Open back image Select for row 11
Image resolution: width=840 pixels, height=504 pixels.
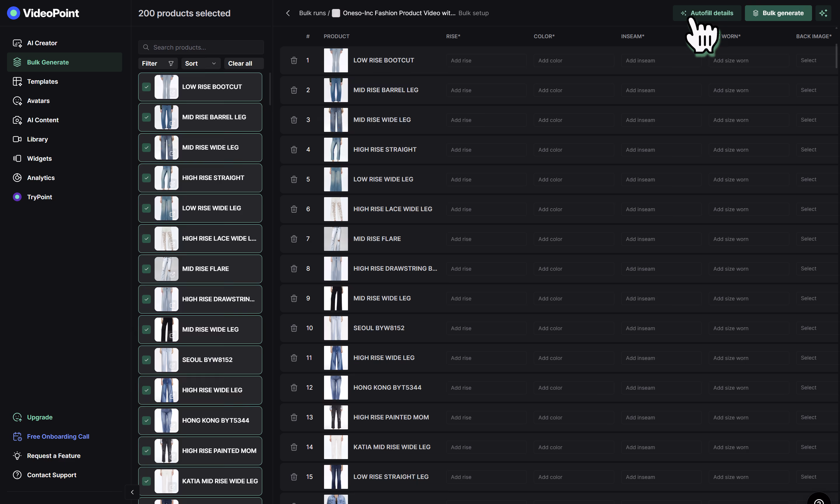817,358
